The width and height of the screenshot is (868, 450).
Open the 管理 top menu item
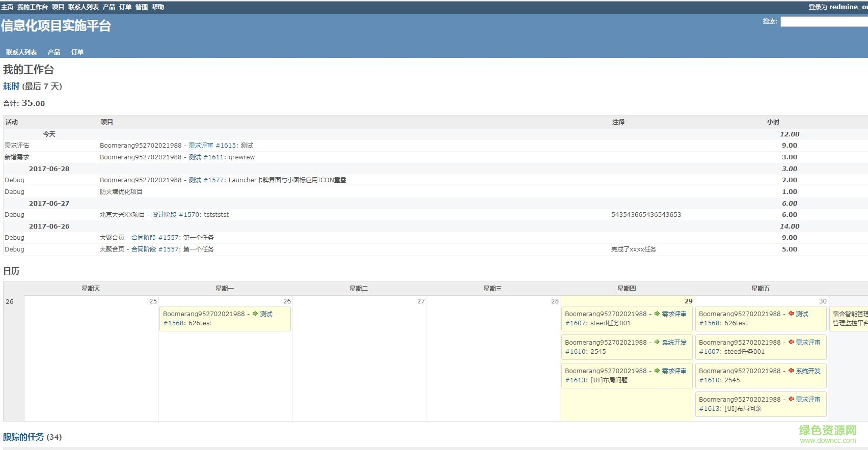pyautogui.click(x=141, y=7)
